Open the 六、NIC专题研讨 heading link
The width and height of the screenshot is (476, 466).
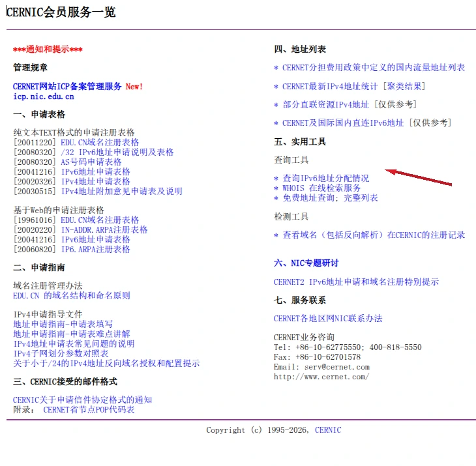point(306,263)
